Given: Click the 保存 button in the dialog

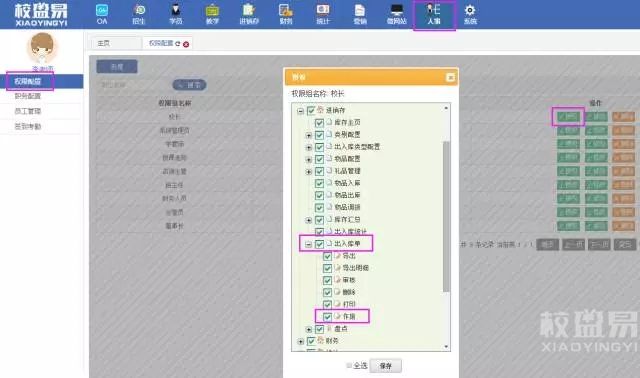Looking at the screenshot, I should click(385, 366).
